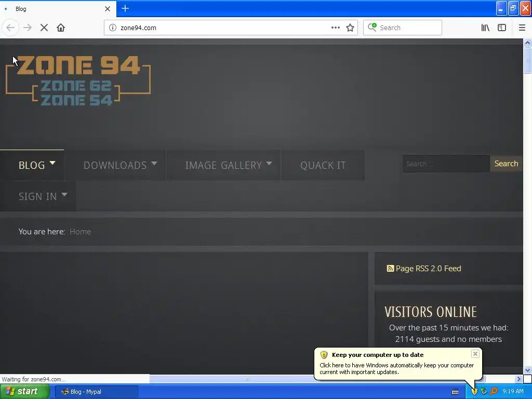The height and width of the screenshot is (399, 532).
Task: Click the '2114 guests and no members' text
Action: (448, 339)
